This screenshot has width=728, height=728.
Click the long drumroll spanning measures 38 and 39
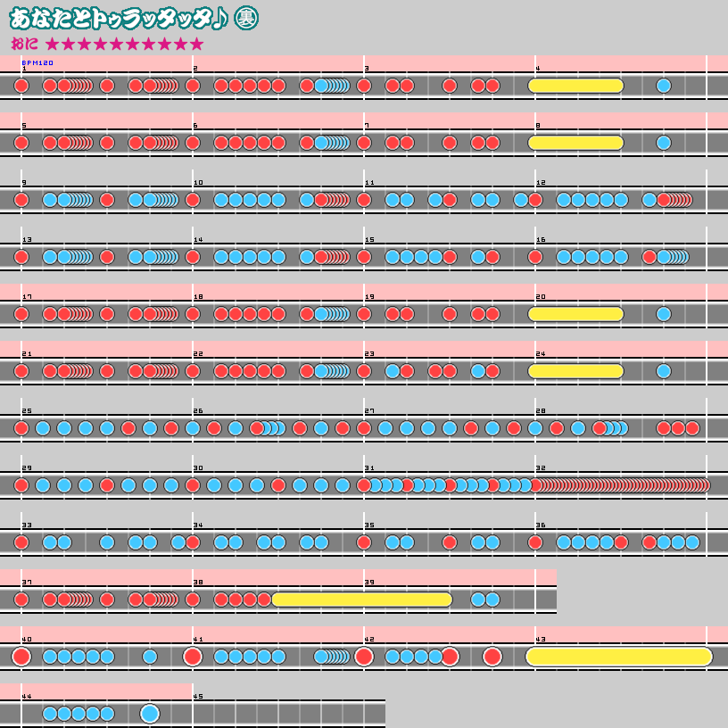[361, 600]
